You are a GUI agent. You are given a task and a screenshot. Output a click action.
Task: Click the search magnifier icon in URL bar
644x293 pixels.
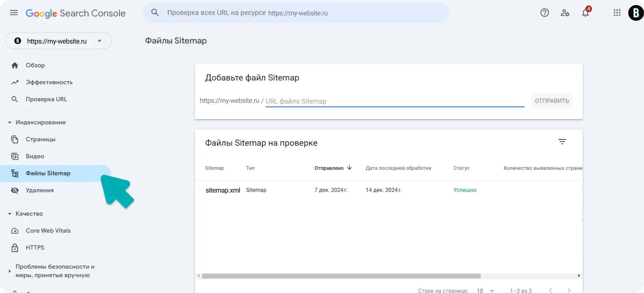(155, 13)
